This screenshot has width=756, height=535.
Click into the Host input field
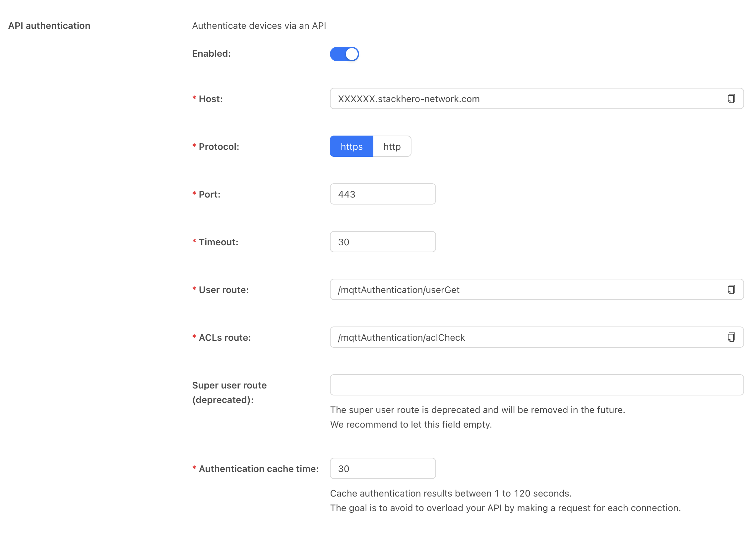click(x=524, y=98)
